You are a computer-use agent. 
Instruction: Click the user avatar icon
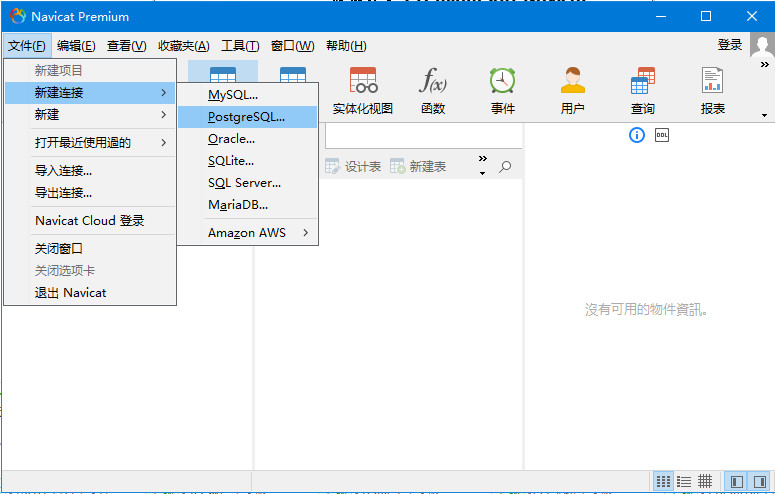tap(762, 45)
